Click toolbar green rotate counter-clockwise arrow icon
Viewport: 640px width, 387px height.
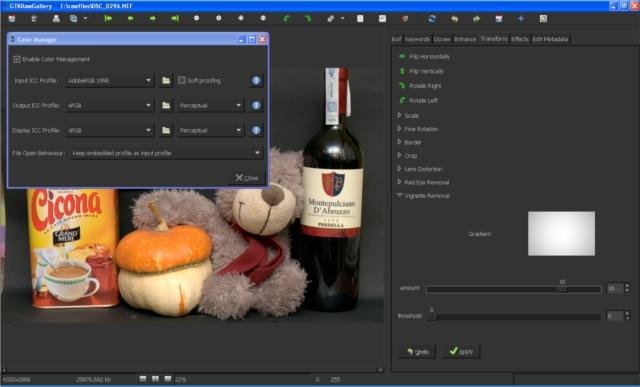286,19
